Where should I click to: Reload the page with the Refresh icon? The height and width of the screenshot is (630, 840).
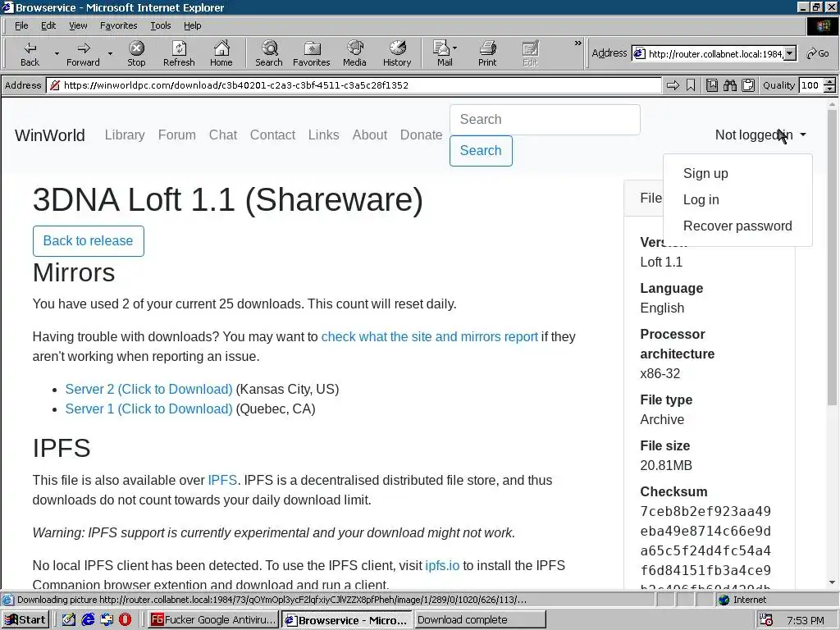[x=179, y=53]
